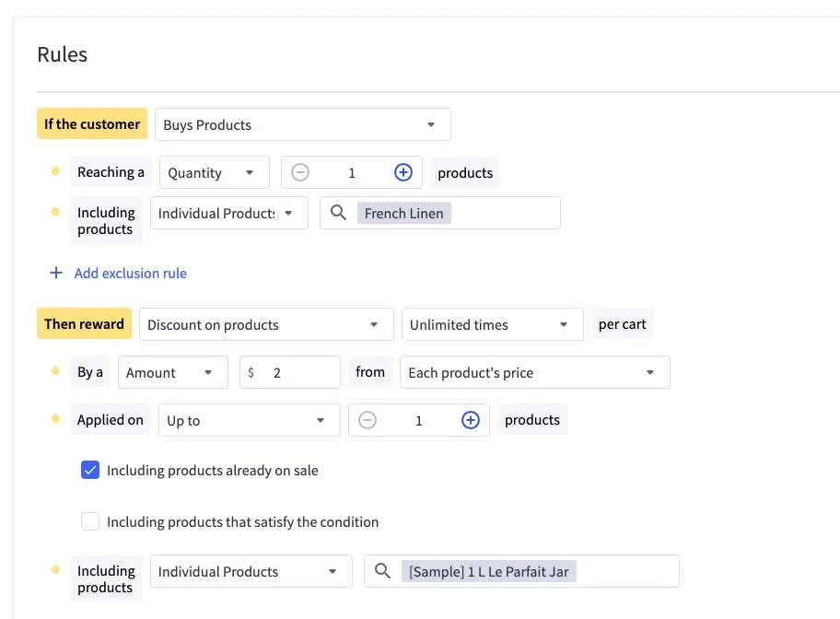Click the search icon in the reward products field

coord(382,571)
